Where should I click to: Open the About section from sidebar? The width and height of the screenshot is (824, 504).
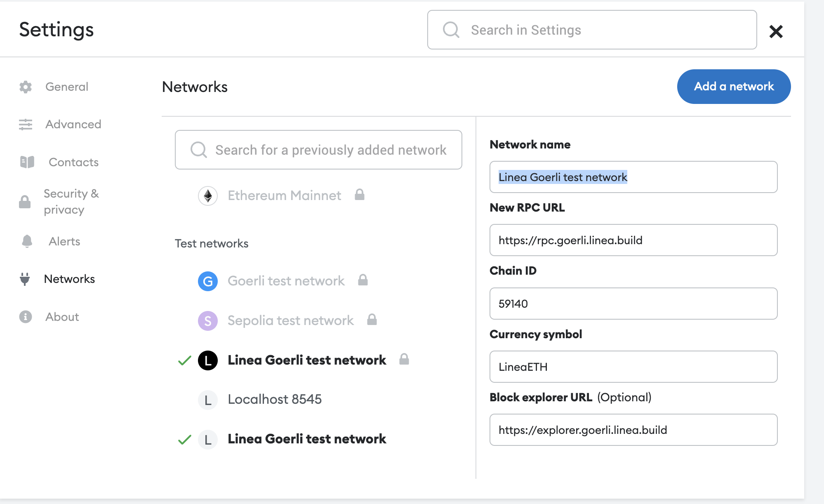point(61,317)
